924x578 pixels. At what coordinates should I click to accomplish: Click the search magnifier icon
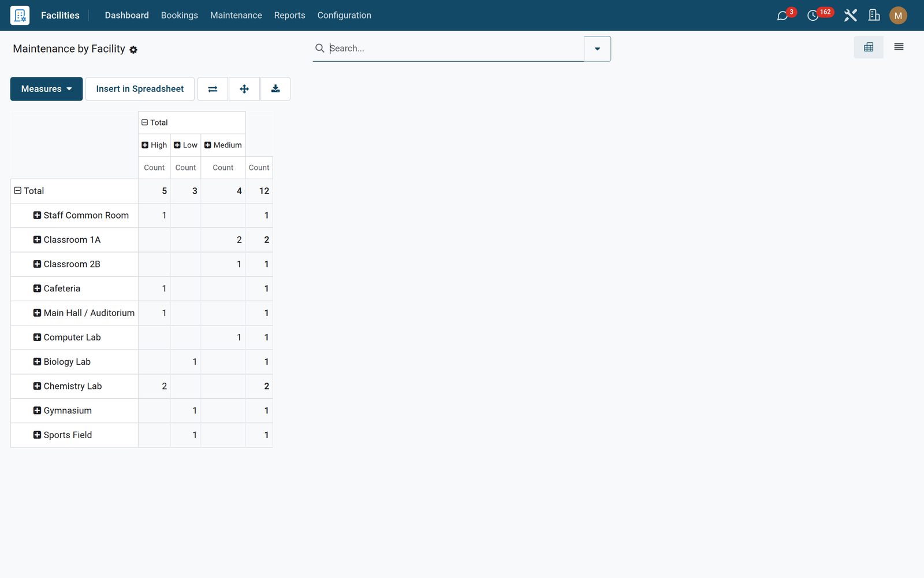point(319,48)
